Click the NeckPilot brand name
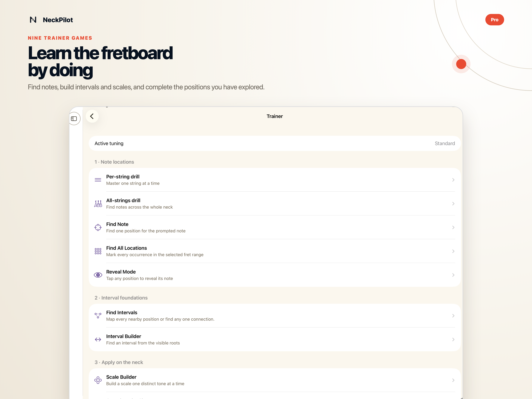 pyautogui.click(x=58, y=20)
